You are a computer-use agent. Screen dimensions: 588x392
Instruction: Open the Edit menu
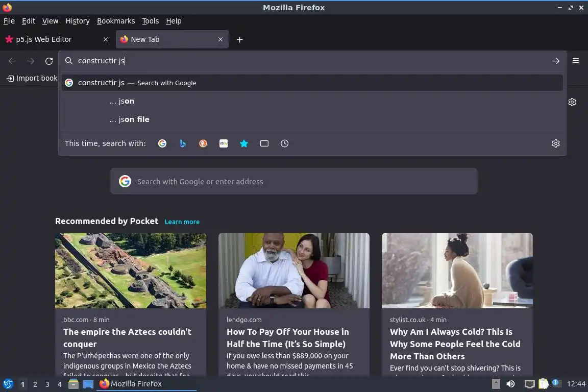tap(29, 21)
